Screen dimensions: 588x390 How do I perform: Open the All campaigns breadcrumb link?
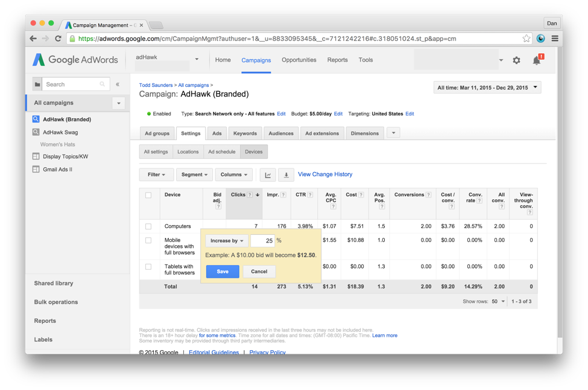tap(194, 85)
